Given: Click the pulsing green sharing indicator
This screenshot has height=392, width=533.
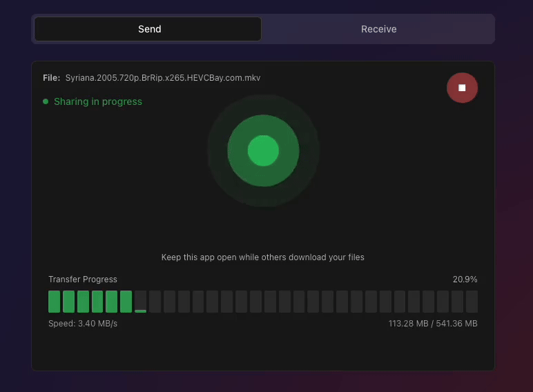Looking at the screenshot, I should click(x=263, y=150).
